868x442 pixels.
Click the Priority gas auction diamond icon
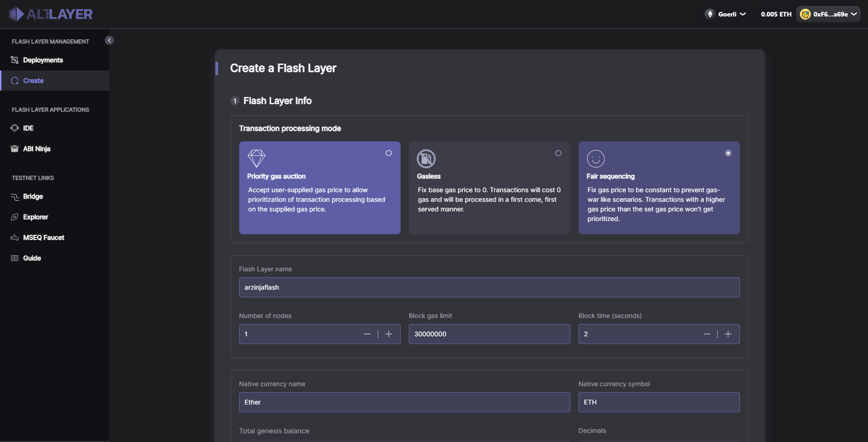tap(257, 159)
